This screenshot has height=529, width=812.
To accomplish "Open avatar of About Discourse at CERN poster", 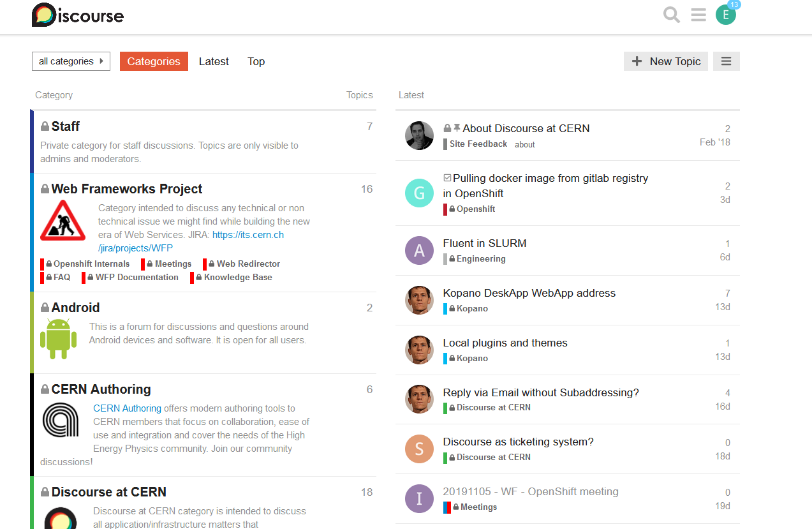I will point(419,135).
